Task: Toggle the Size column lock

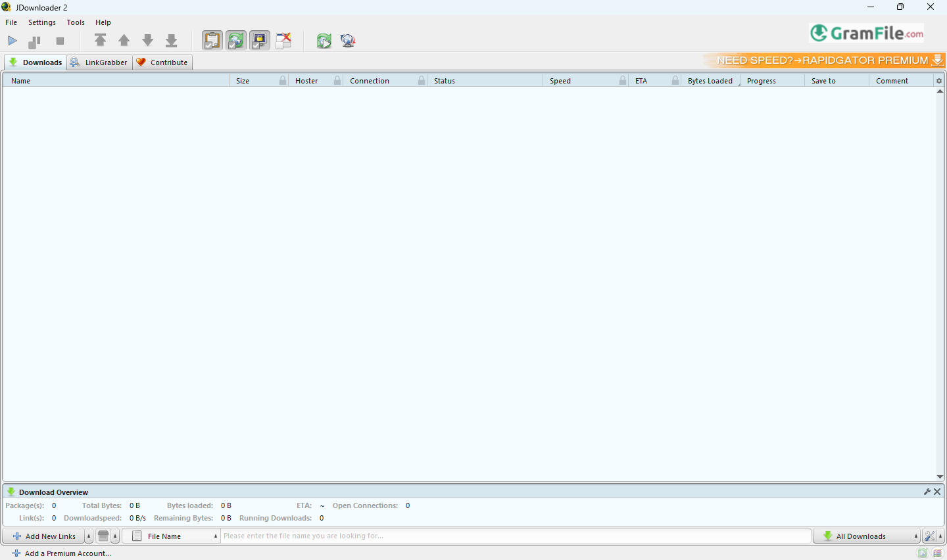Action: click(x=283, y=80)
